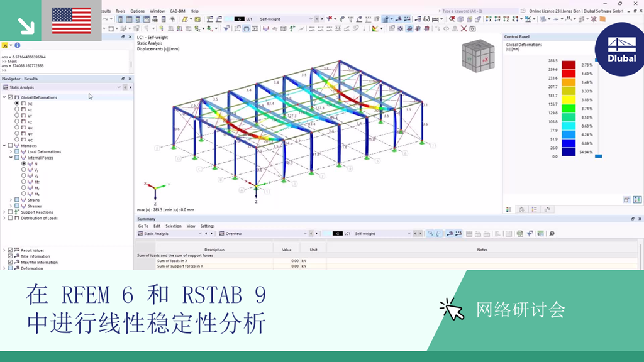This screenshot has height=362, width=644.
Task: Select the Vy internal force radio button
Action: (x=23, y=170)
